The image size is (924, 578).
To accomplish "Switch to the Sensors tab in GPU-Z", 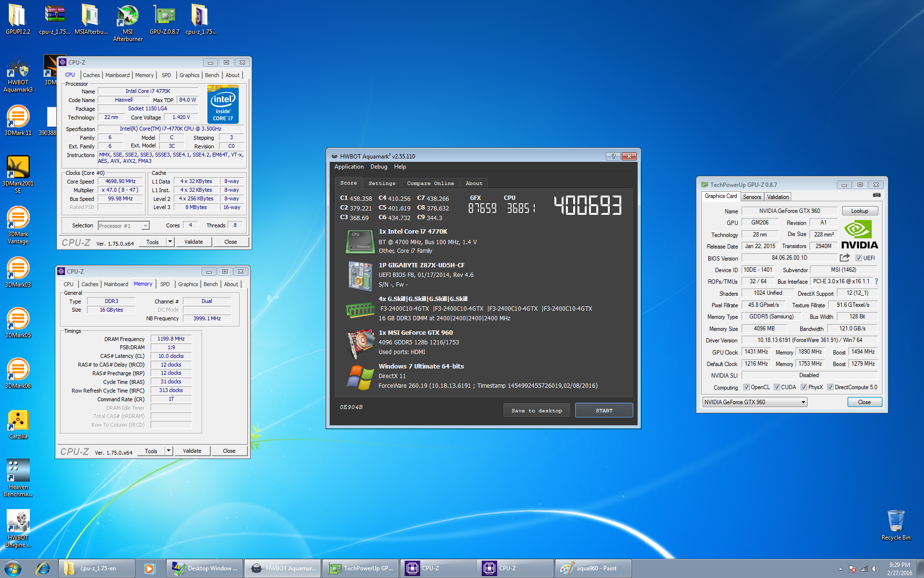I will 752,197.
